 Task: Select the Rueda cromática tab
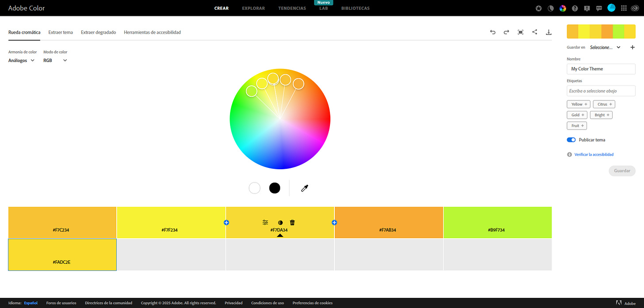(x=24, y=32)
